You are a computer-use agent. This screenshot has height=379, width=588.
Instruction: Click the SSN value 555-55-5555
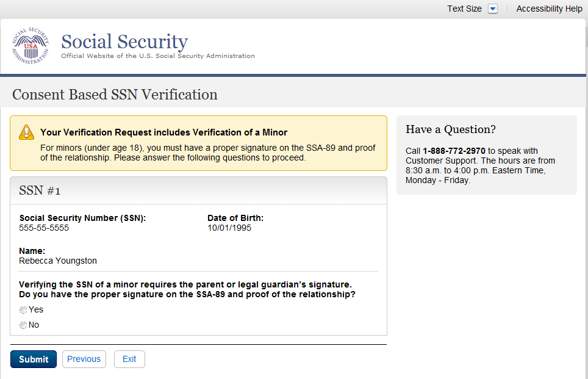pos(44,228)
